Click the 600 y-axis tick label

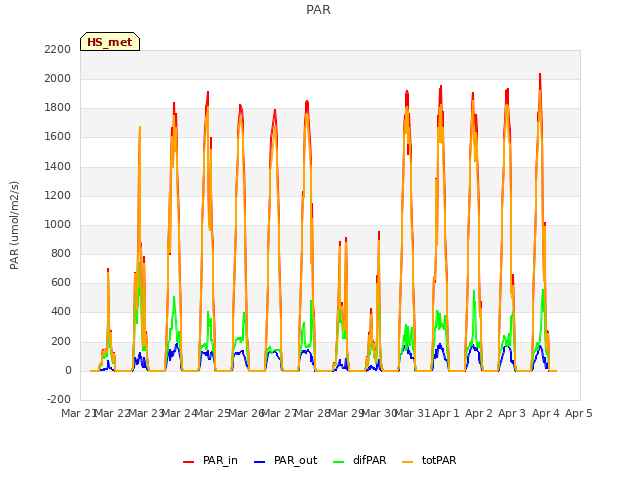point(61,283)
